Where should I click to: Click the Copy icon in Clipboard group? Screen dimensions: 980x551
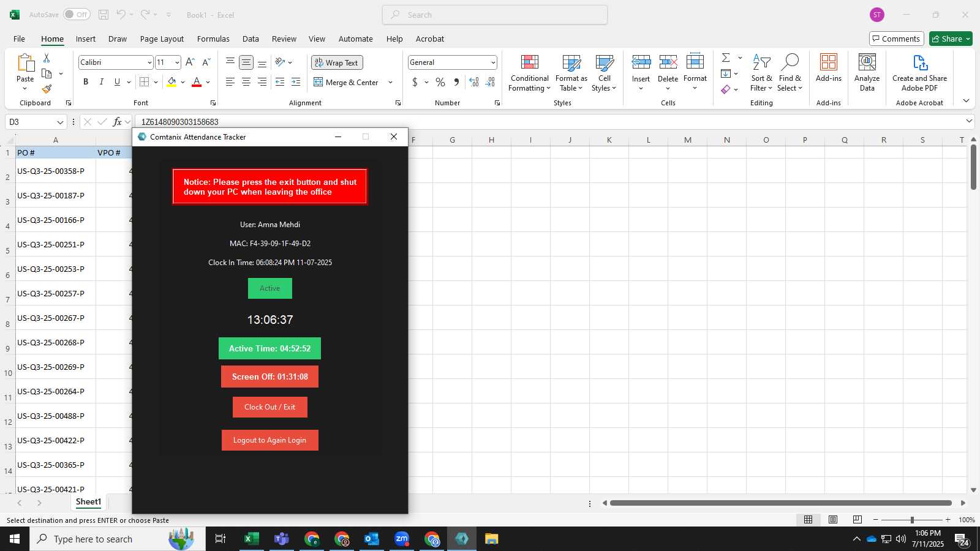47,73
